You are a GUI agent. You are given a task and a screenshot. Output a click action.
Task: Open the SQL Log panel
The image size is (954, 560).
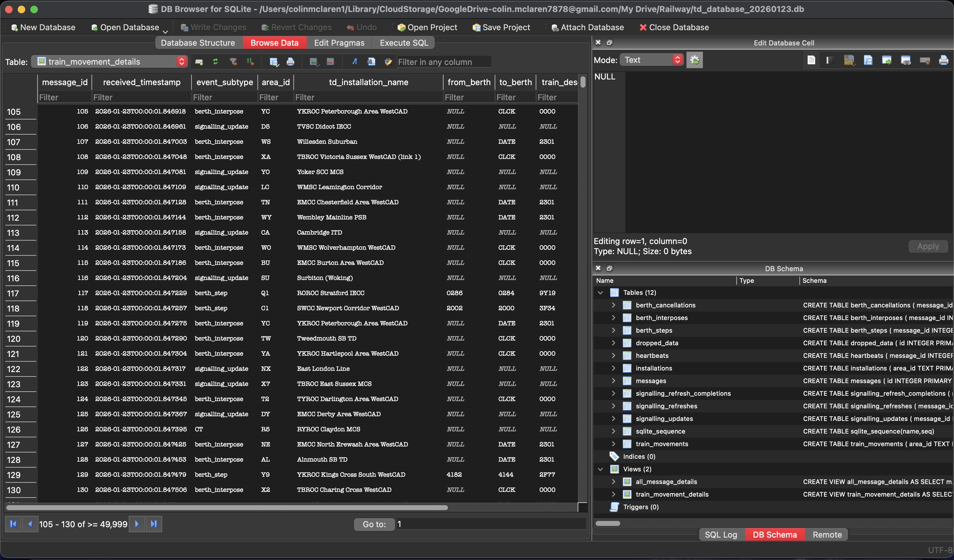pos(721,534)
